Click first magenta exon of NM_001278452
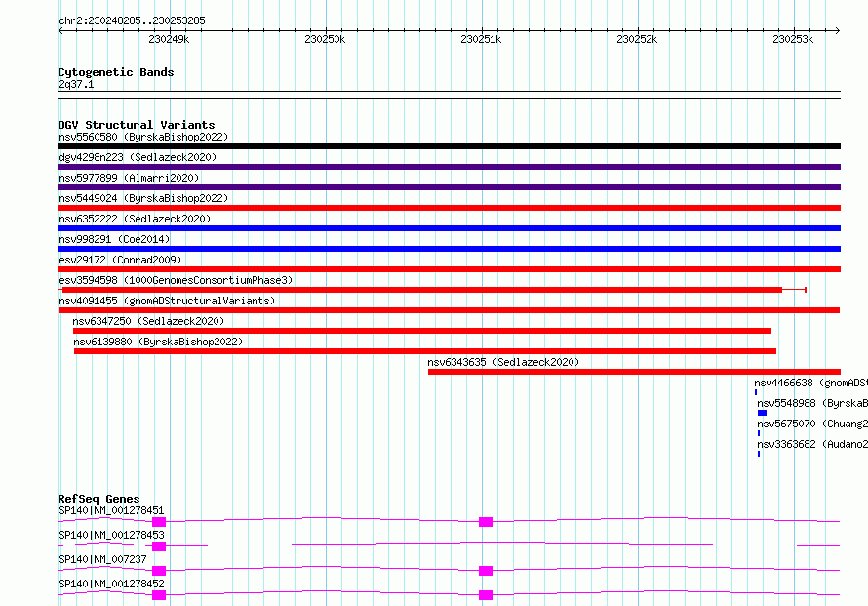This screenshot has width=868, height=606. [159, 595]
